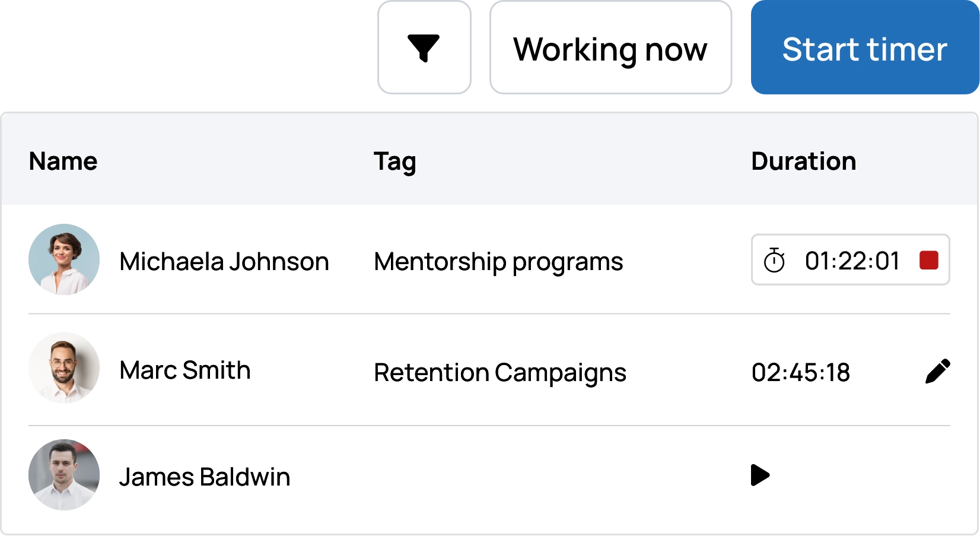Click the Working now button
The width and height of the screenshot is (980, 536).
click(x=610, y=47)
